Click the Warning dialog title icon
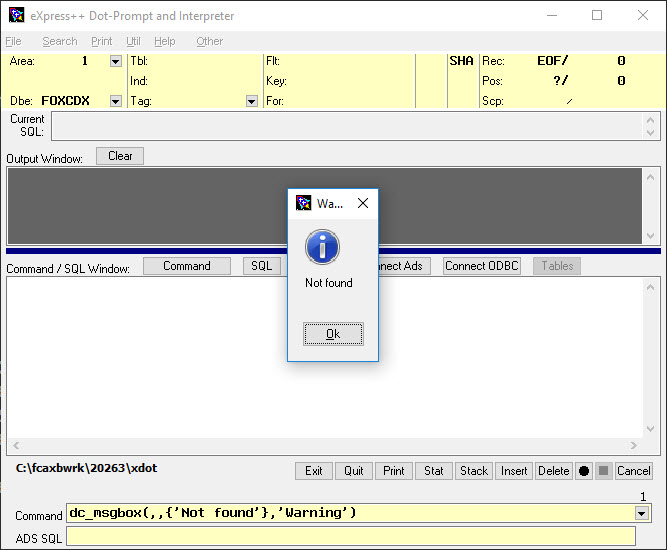 coord(303,203)
